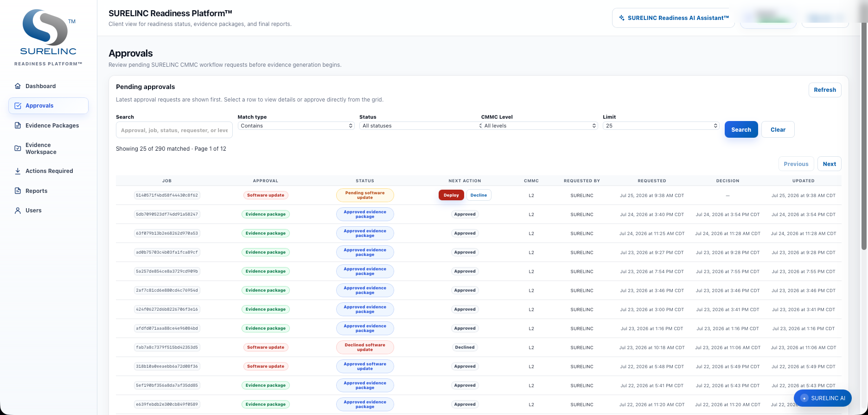Click the Evidence Packages document icon
Screen dimensions: 868x415
click(18, 126)
